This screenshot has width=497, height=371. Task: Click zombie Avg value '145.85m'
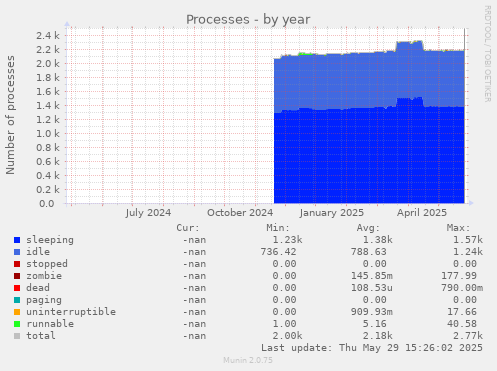click(372, 276)
